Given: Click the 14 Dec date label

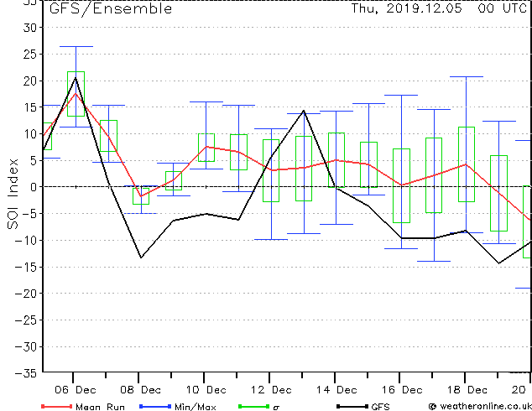Looking at the screenshot, I should [x=336, y=390].
